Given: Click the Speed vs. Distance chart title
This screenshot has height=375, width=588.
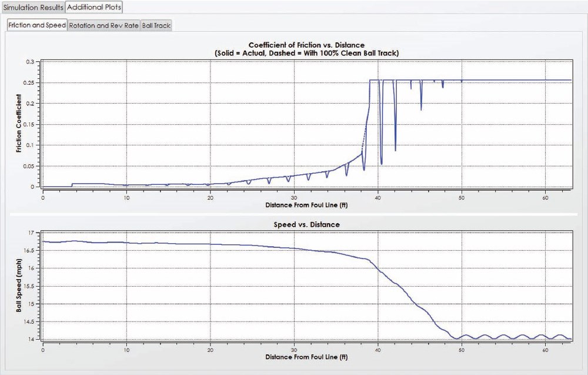Looking at the screenshot, I should (306, 225).
